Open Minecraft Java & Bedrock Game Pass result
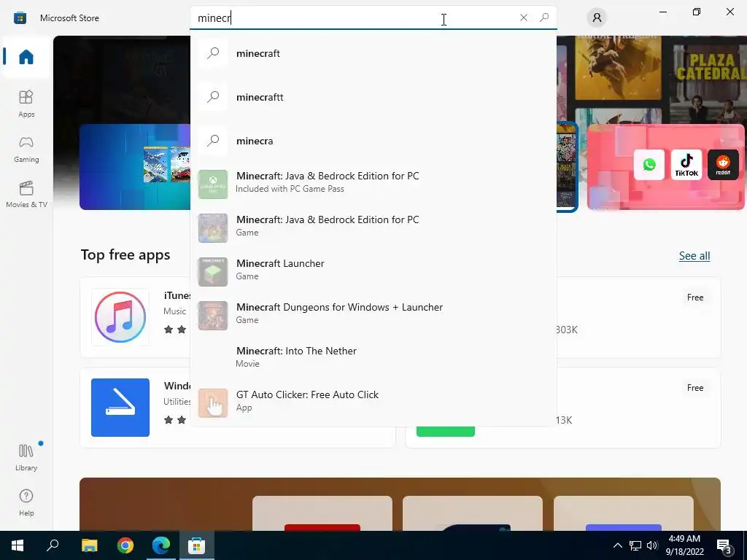The image size is (747, 560). 373,183
